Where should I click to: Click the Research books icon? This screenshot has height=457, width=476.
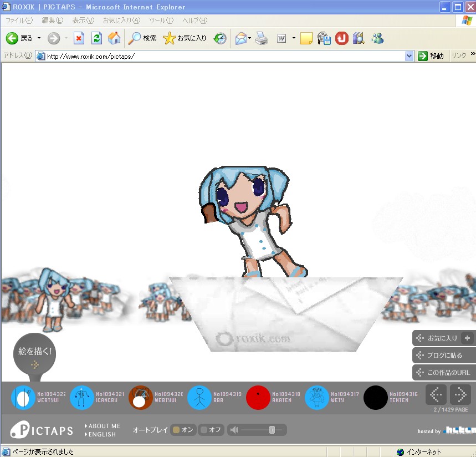(359, 38)
